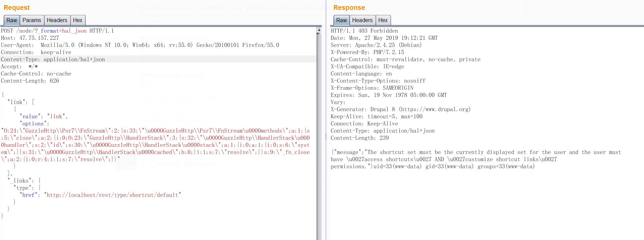Click the User-Agent header line
The width and height of the screenshot is (644, 240).
click(140, 45)
